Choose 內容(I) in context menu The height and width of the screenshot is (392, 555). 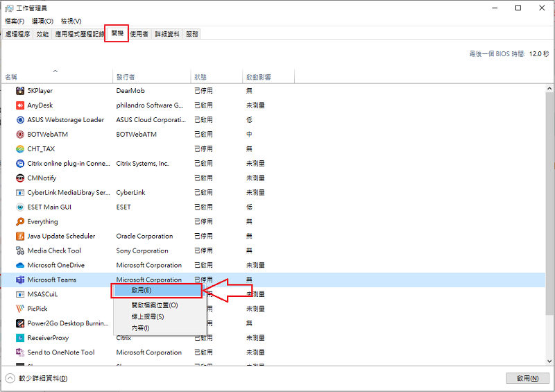(160, 328)
